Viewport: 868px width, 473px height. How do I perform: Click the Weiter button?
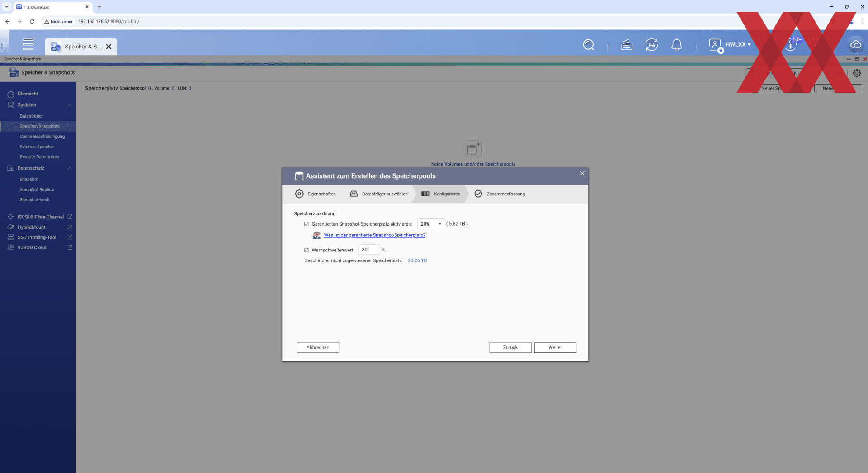[x=555, y=348]
